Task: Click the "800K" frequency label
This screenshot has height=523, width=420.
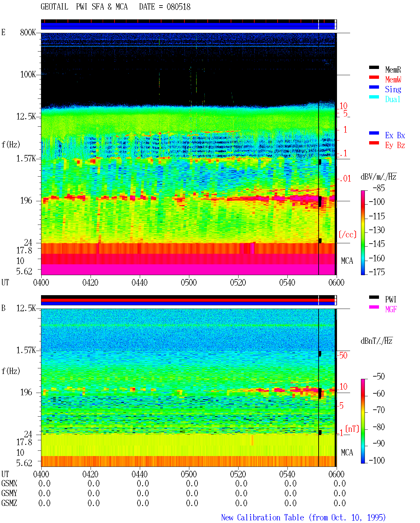Action: [x=28, y=33]
